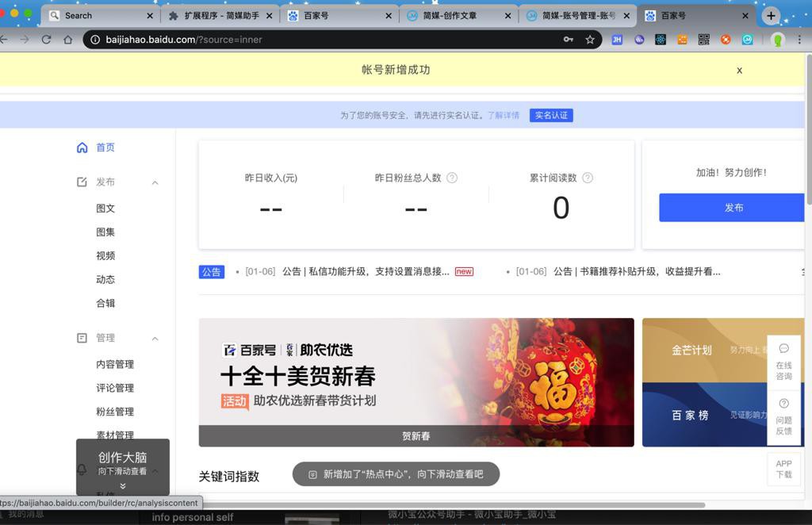Click the blue 发布 button
Viewport: 812px width, 525px height.
(x=733, y=208)
